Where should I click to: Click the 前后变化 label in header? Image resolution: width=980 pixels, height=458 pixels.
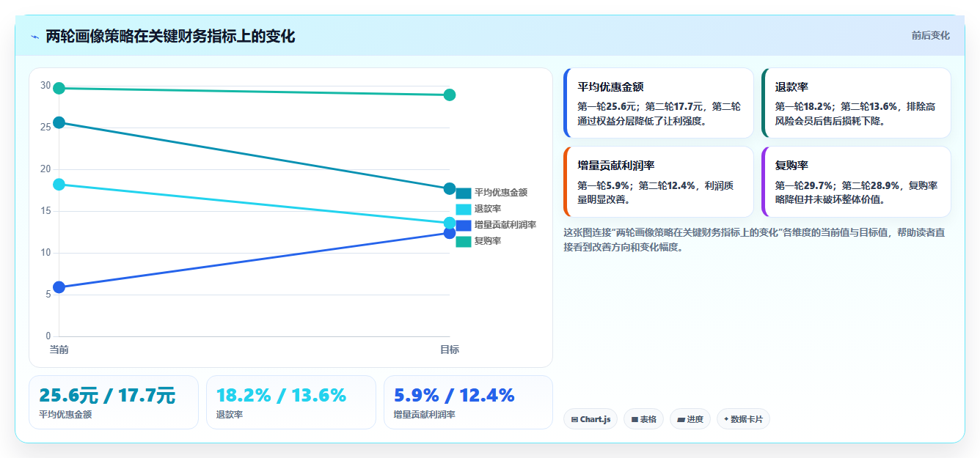[930, 35]
